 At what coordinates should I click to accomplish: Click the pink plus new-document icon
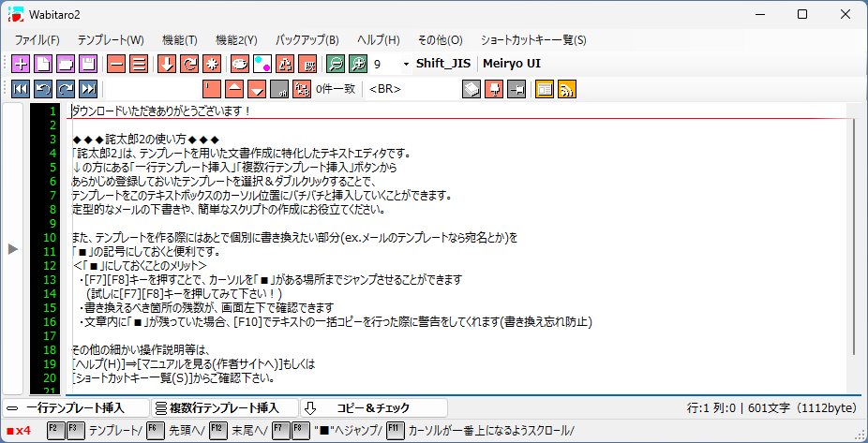(20, 64)
